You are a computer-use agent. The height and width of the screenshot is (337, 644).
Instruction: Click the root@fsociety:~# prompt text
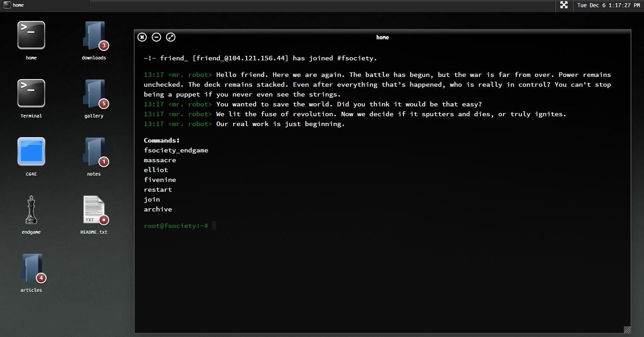coord(176,226)
